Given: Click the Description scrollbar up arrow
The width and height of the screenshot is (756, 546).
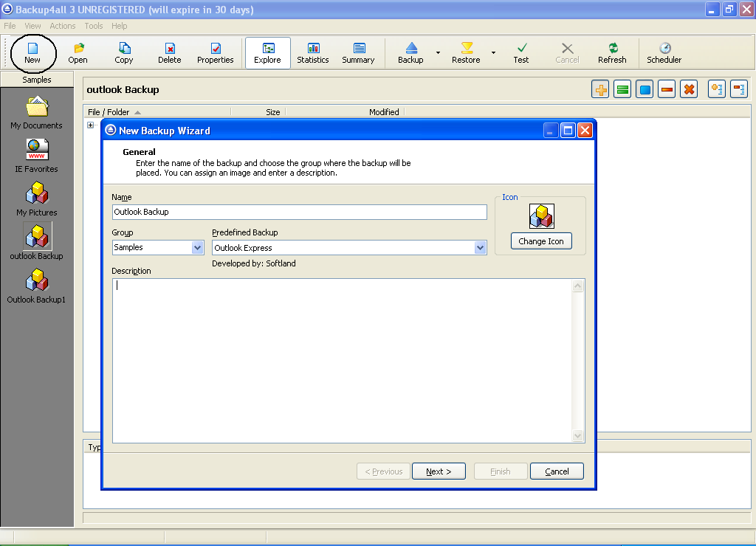Looking at the screenshot, I should [578, 286].
